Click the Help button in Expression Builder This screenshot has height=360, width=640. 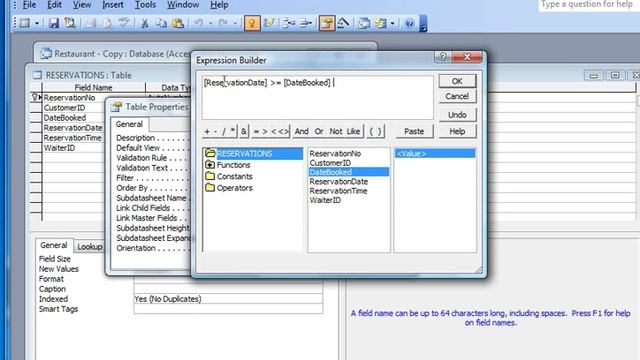[x=457, y=131]
